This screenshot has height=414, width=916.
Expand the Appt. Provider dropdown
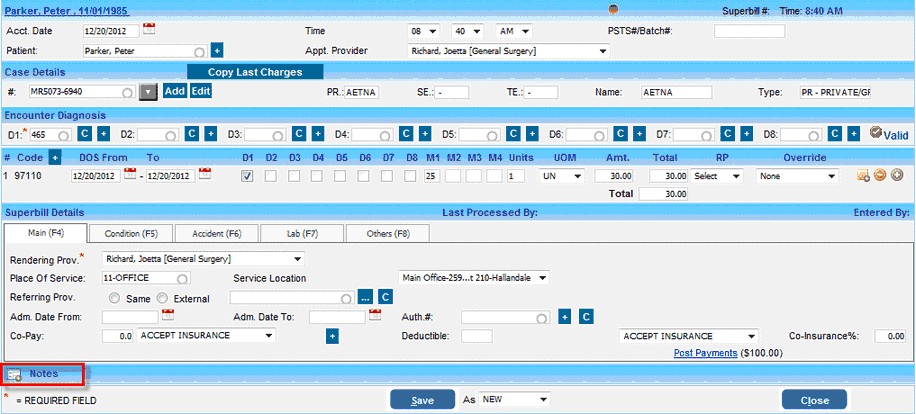click(x=603, y=50)
